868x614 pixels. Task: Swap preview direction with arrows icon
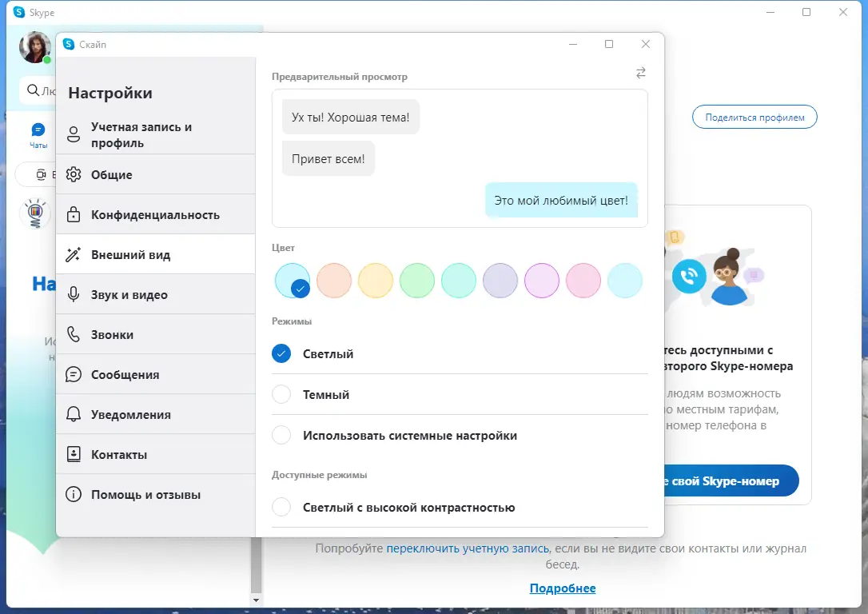pyautogui.click(x=641, y=73)
